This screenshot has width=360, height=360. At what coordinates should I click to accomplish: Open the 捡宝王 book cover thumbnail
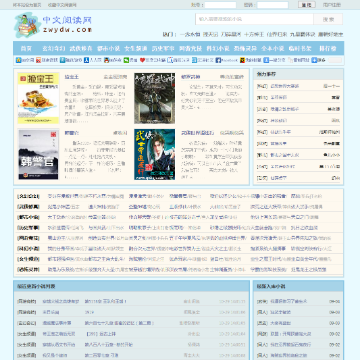click(38, 98)
